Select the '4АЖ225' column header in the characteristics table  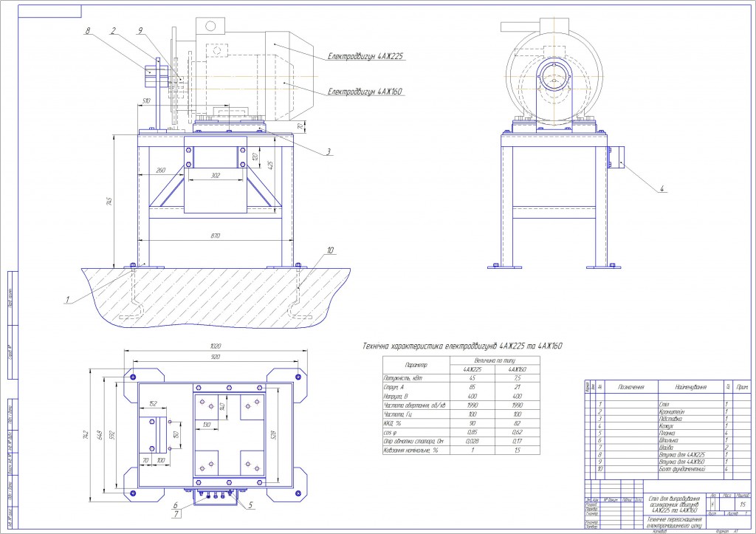coord(472,369)
